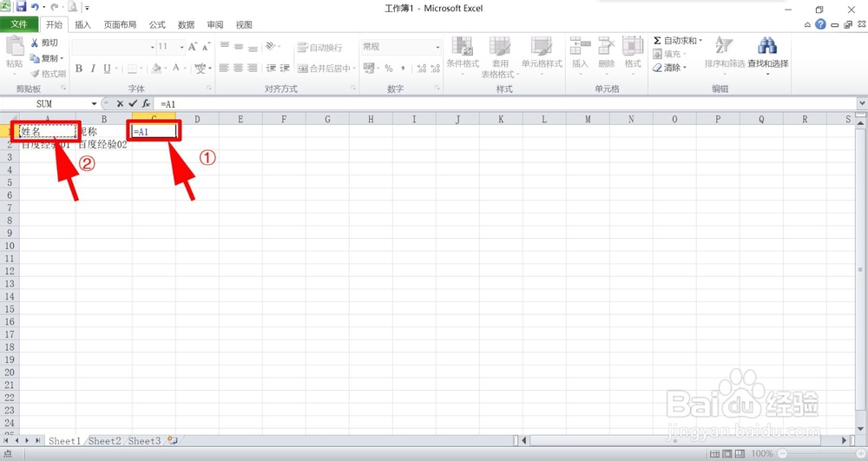Open the File (文件) tab
The image size is (868, 461).
19,24
